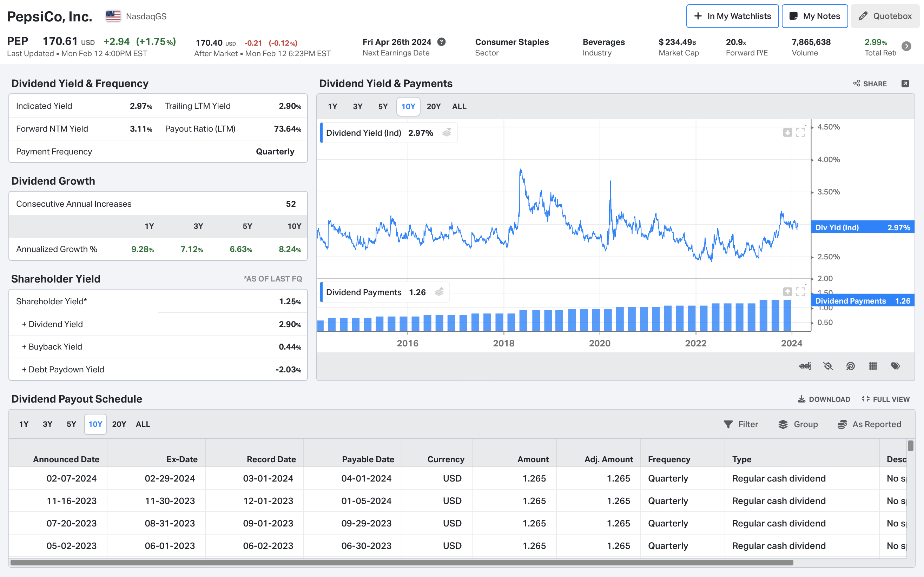
Task: Click the plus icon in In My Watchlists
Action: click(698, 16)
